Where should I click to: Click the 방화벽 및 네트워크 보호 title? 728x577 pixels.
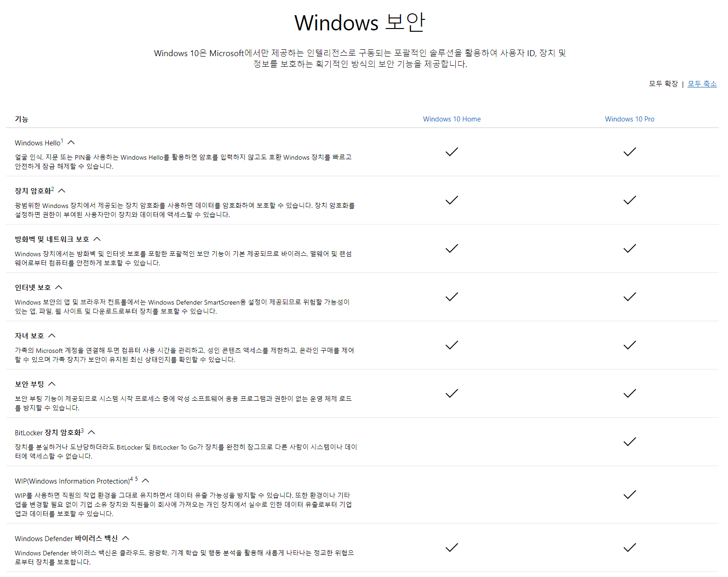[52, 239]
